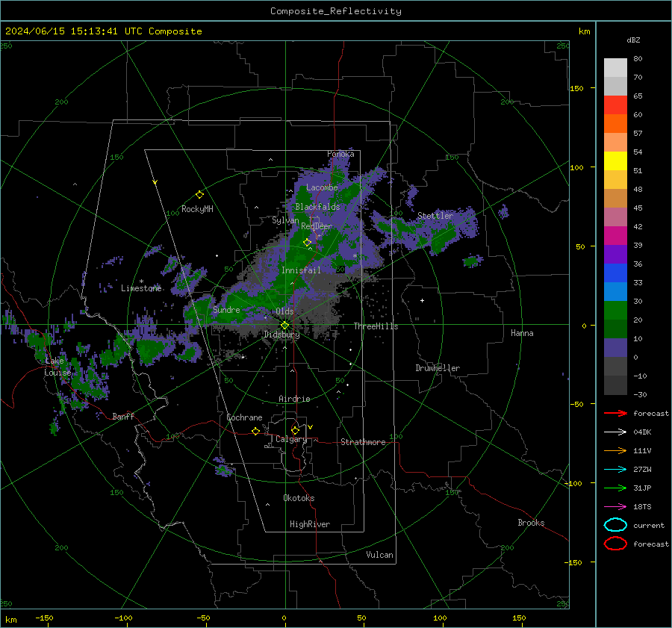Click the RockyMH label
The image size is (672, 628).
197,209
